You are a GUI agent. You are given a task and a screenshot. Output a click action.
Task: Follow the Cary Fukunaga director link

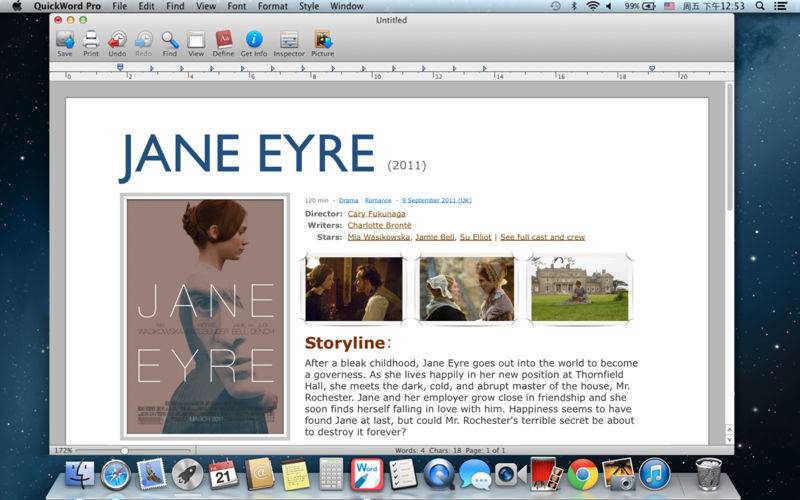(x=377, y=214)
